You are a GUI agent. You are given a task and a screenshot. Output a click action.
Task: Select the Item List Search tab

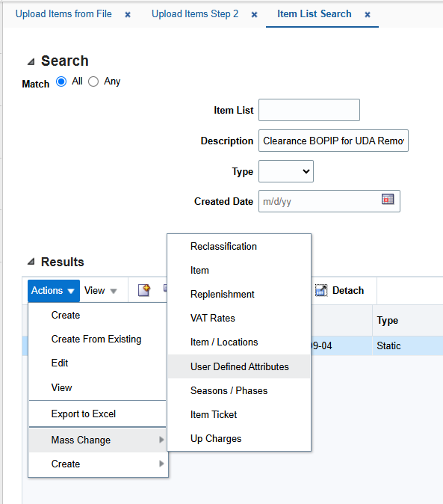click(315, 14)
